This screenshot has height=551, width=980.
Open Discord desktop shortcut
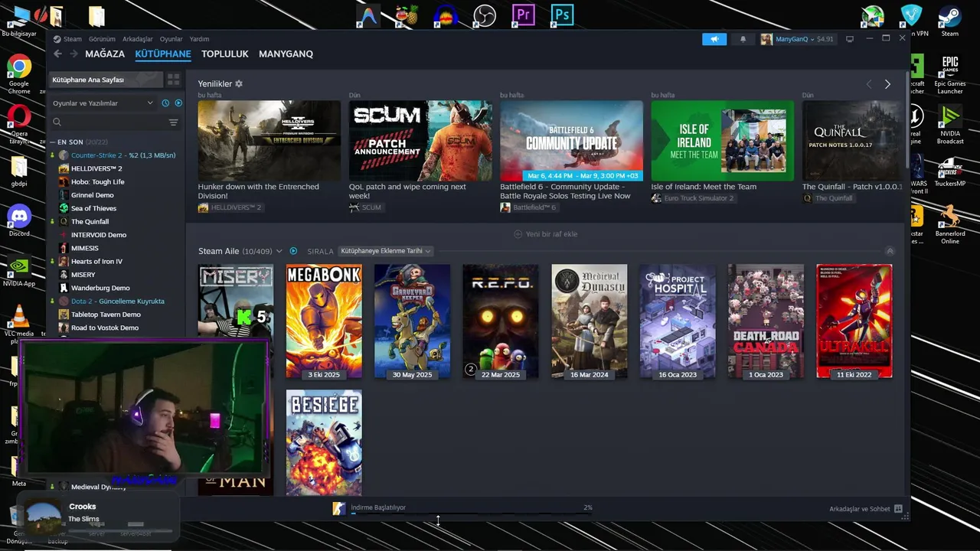click(19, 222)
